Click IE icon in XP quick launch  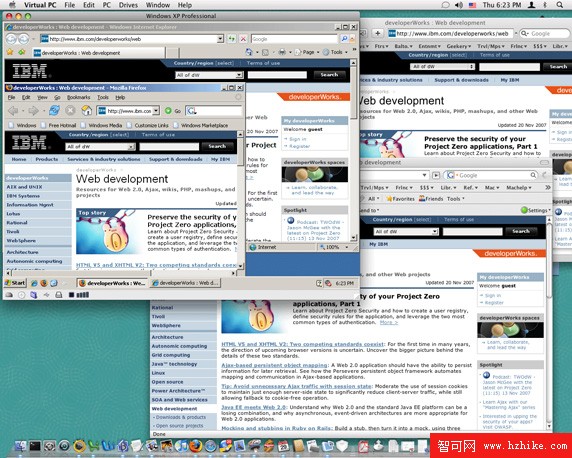tap(34, 283)
